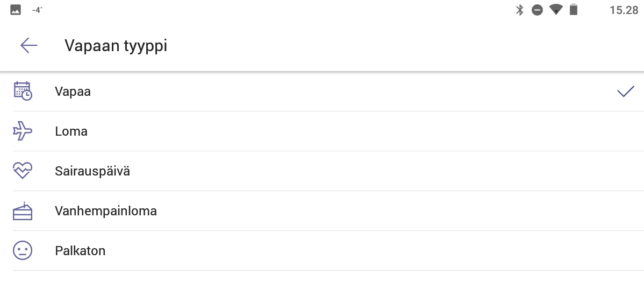The image size is (644, 302).
Task: Click the heart pulse icon for Sairauspäivä
Action: tap(23, 171)
